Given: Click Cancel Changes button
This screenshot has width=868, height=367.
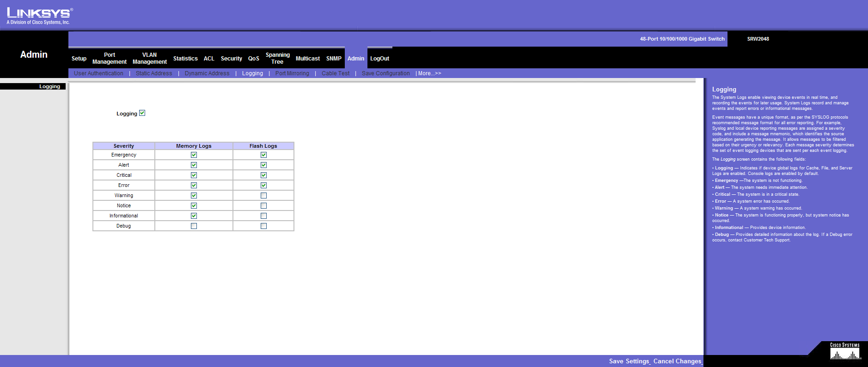Looking at the screenshot, I should [x=677, y=361].
